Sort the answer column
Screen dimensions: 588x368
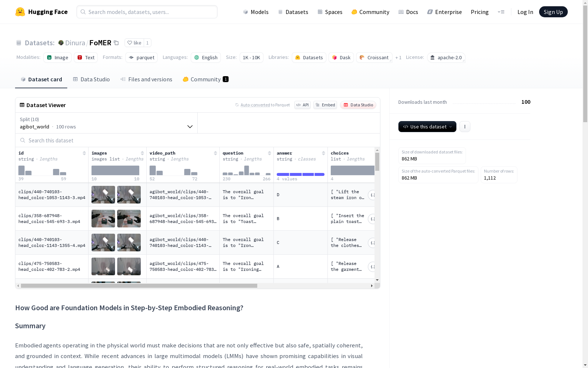click(323, 153)
